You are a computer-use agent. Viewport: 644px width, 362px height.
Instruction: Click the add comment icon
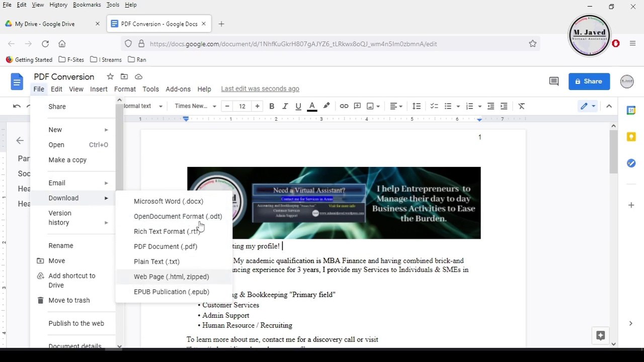357,106
